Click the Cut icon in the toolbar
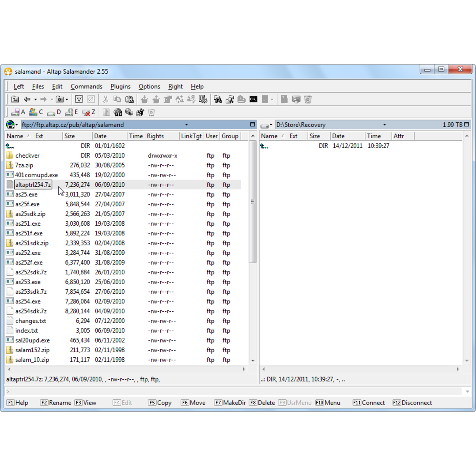Viewport: 476px width, 476px height. tap(105, 99)
